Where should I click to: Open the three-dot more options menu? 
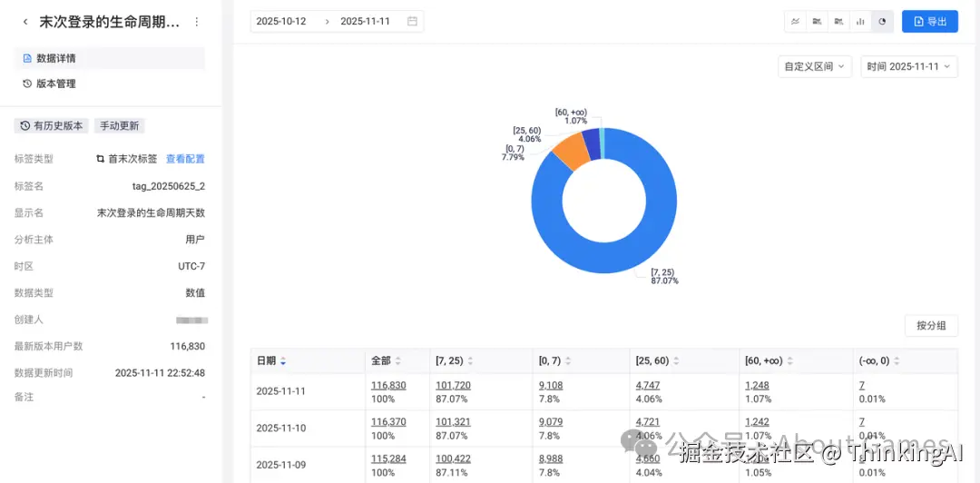click(197, 22)
